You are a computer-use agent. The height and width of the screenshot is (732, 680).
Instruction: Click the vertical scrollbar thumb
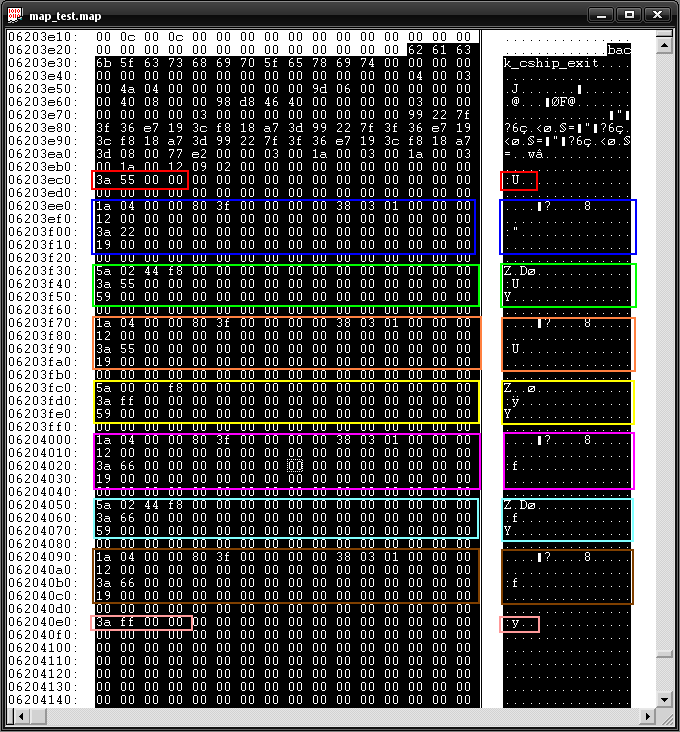click(663, 654)
